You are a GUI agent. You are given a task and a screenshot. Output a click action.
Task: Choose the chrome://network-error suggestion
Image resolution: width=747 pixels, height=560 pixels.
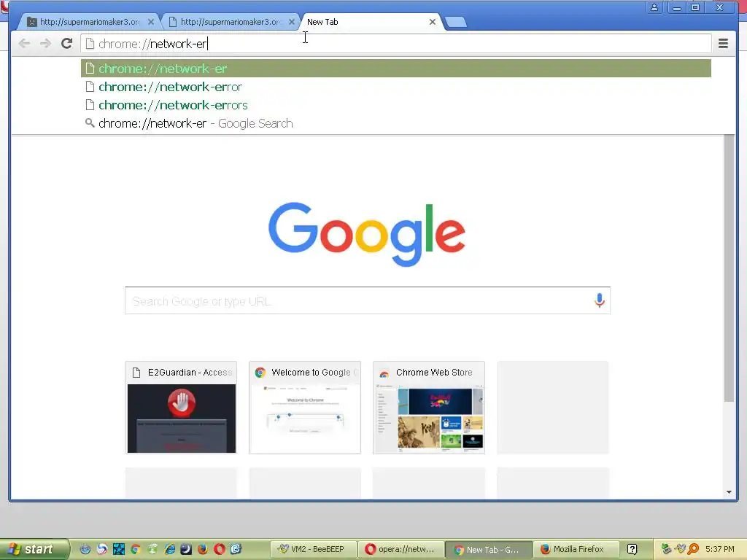[395, 87]
